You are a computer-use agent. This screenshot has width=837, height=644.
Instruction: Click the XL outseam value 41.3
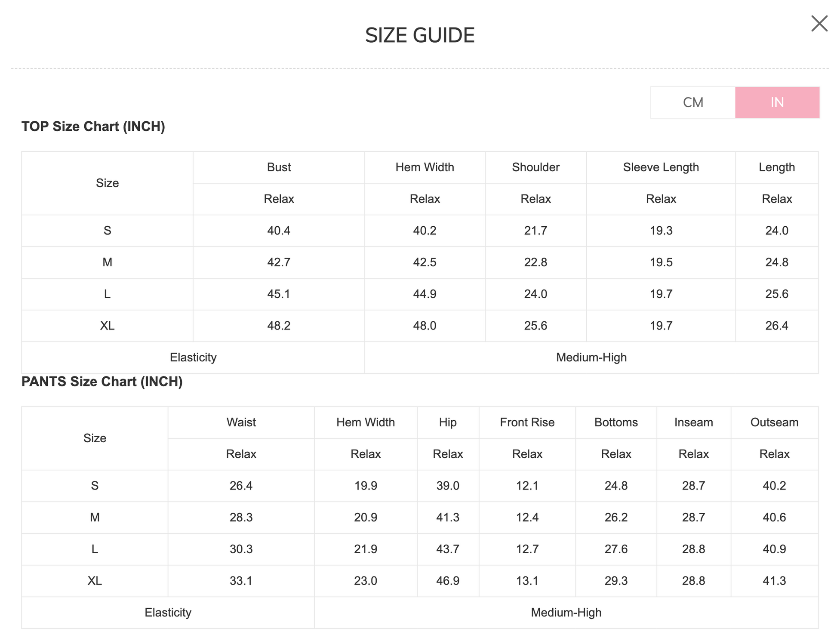coord(774,581)
